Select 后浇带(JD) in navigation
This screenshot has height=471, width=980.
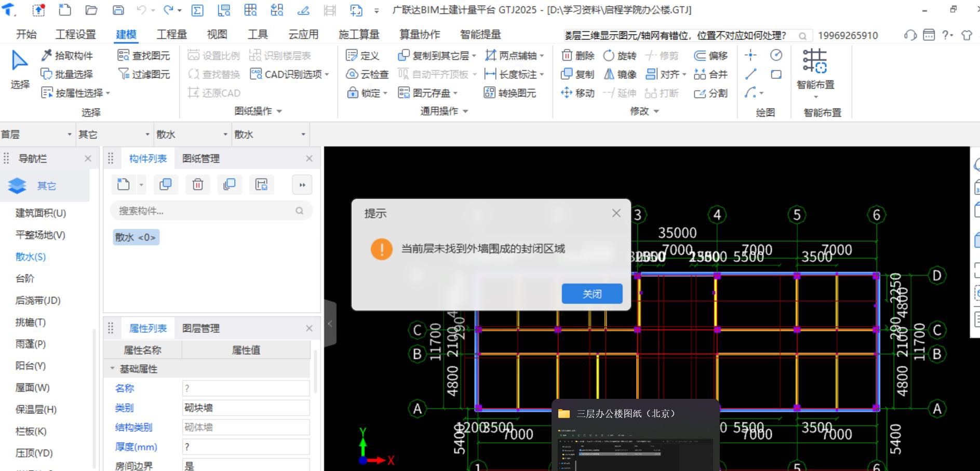click(38, 300)
